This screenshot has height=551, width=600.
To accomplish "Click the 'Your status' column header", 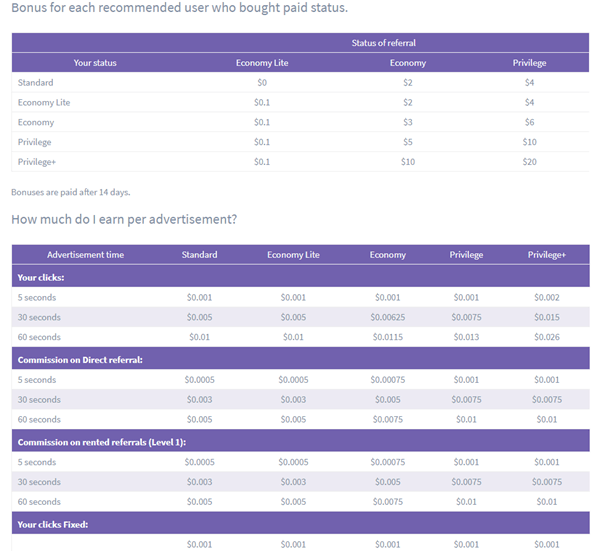I will (x=95, y=63).
